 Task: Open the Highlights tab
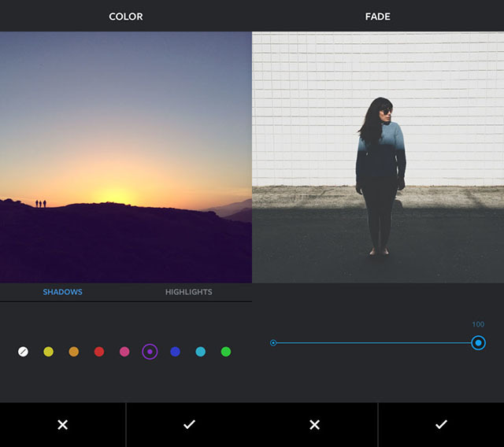click(x=188, y=292)
